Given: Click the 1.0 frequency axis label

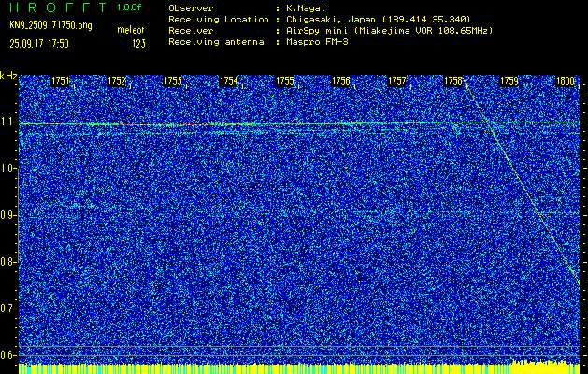Looking at the screenshot, I should pyautogui.click(x=7, y=169).
